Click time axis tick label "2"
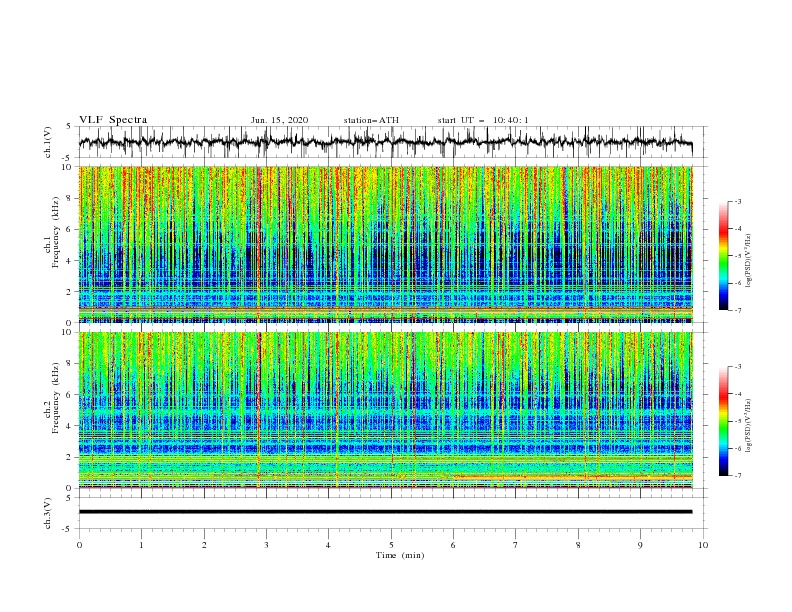 coord(204,545)
